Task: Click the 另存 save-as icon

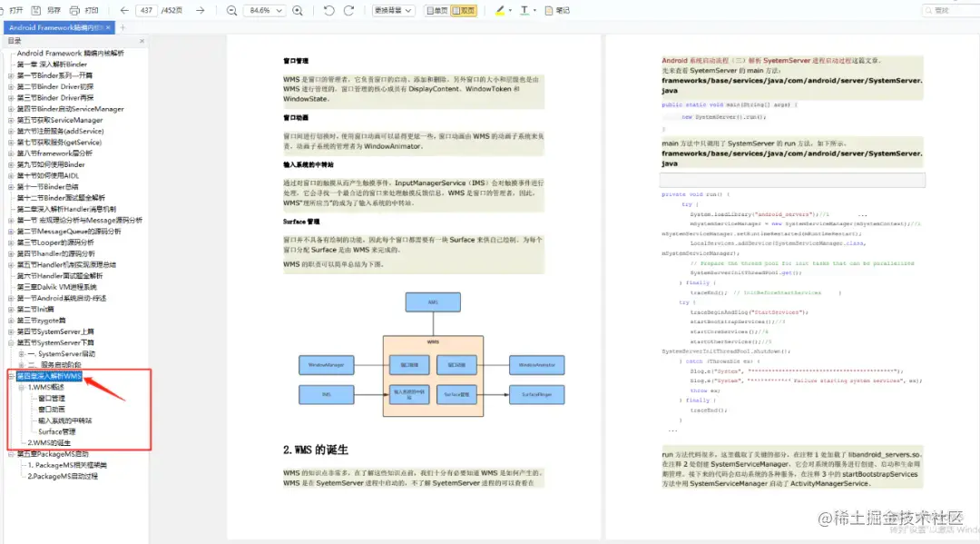Action: [x=36, y=11]
